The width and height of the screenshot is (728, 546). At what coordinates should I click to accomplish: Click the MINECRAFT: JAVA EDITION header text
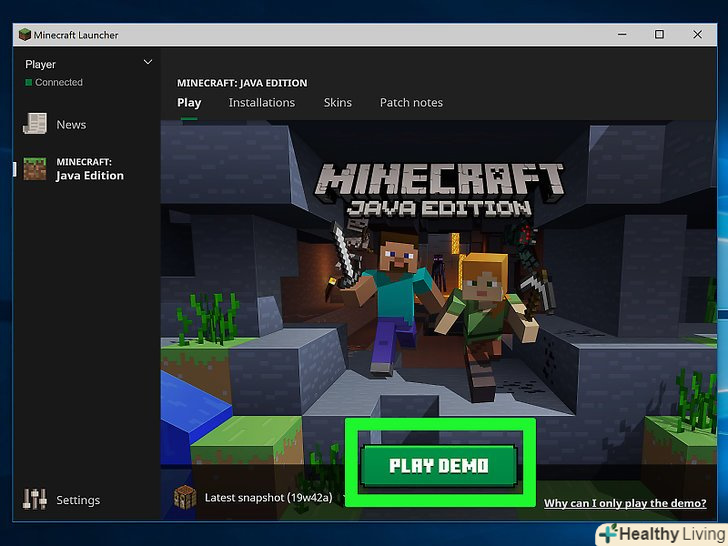click(x=242, y=83)
